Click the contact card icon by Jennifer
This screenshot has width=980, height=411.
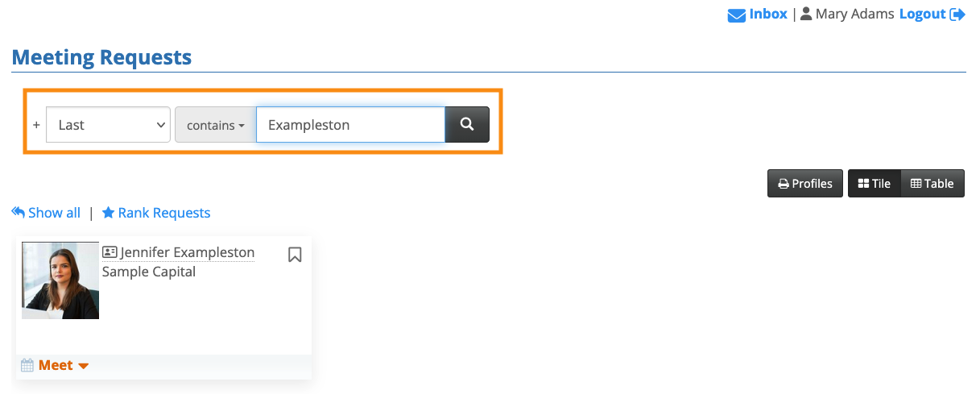110,252
